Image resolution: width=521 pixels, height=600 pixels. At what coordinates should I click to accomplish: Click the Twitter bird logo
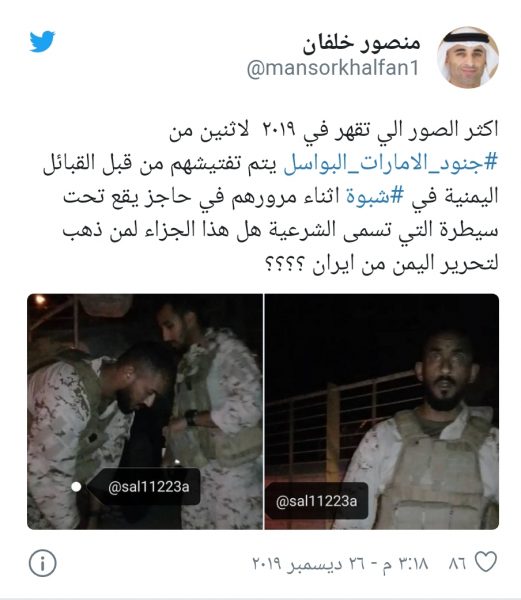pos(42,41)
